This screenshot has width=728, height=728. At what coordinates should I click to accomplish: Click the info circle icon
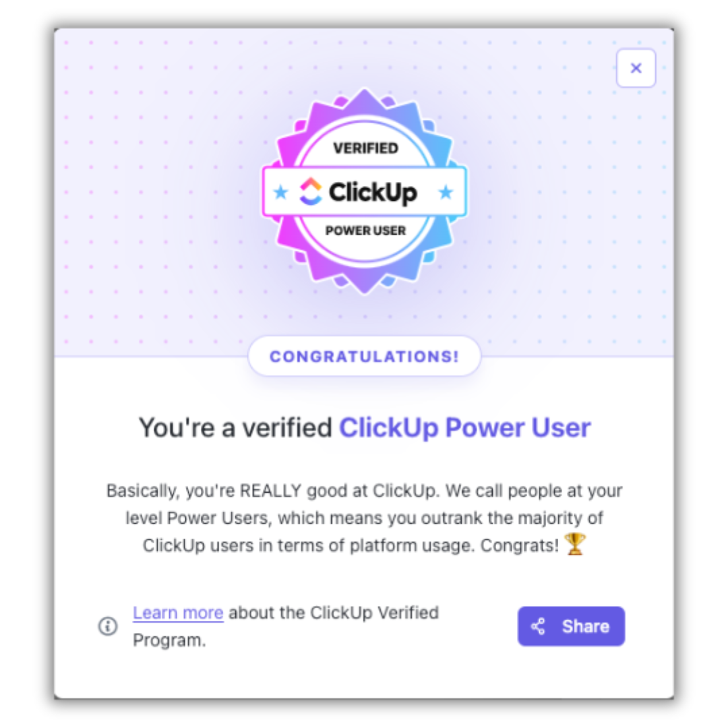coord(108,626)
